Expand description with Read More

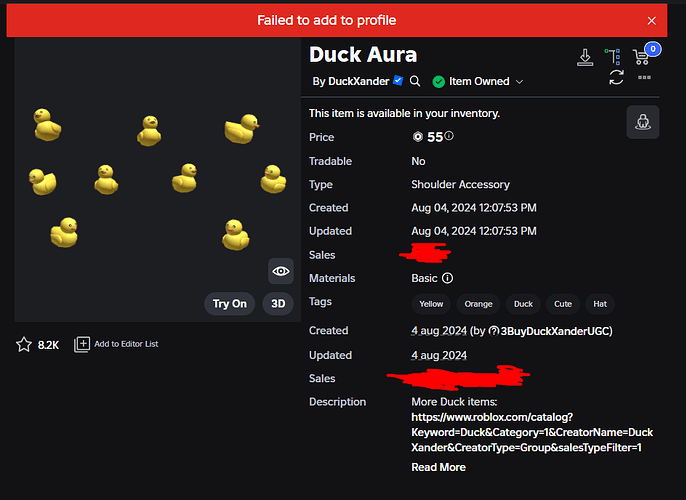pos(438,467)
